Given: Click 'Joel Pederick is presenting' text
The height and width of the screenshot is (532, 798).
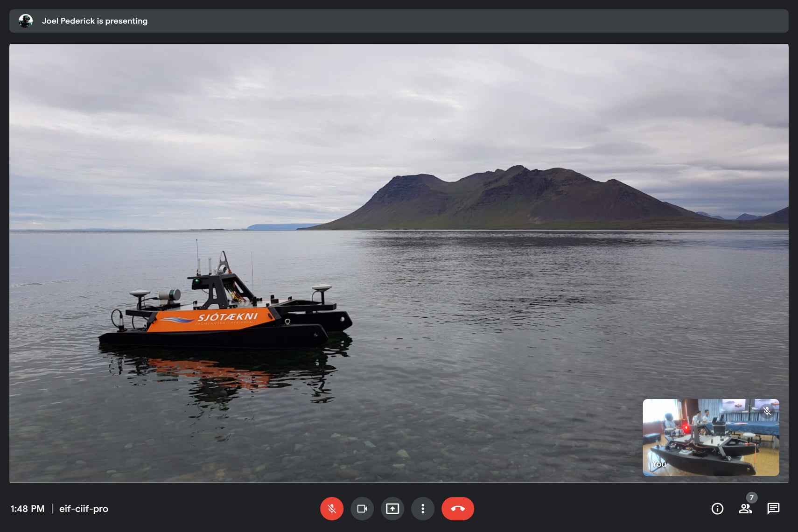Looking at the screenshot, I should [95, 21].
